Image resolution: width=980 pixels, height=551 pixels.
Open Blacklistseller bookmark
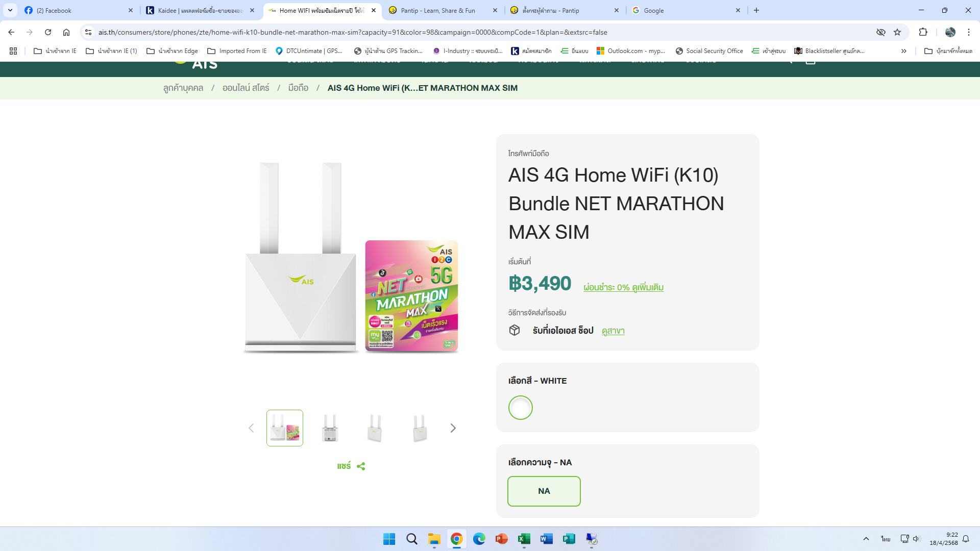pos(829,51)
